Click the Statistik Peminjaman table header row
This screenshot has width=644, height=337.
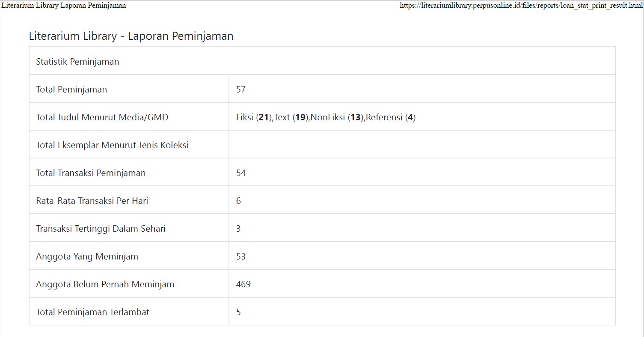322,61
